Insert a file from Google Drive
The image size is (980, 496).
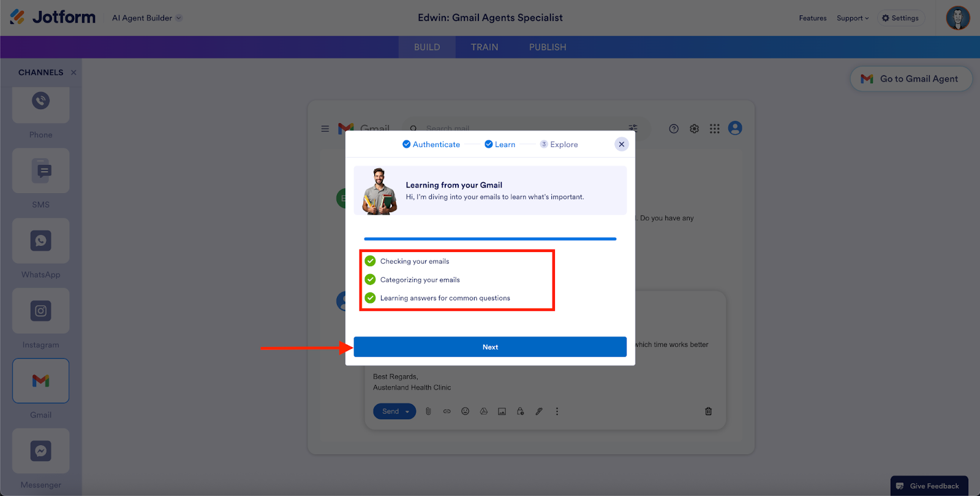484,411
